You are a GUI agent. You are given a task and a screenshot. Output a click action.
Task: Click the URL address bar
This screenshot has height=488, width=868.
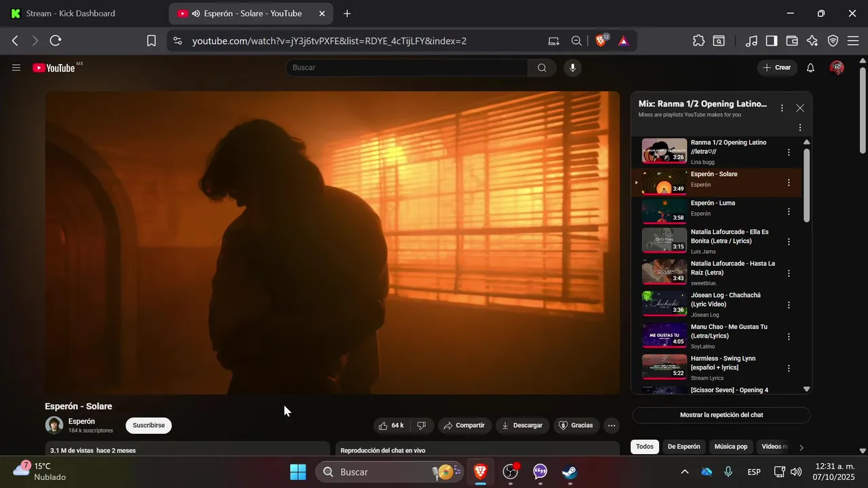click(366, 41)
